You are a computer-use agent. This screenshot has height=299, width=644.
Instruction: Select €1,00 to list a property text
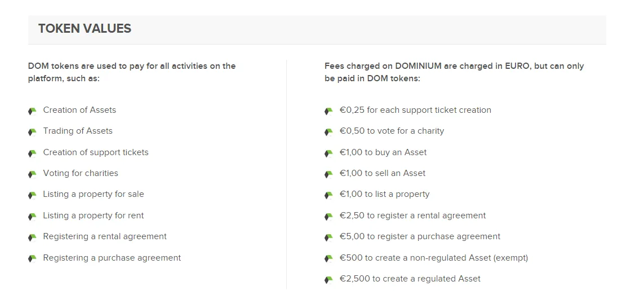click(x=384, y=194)
